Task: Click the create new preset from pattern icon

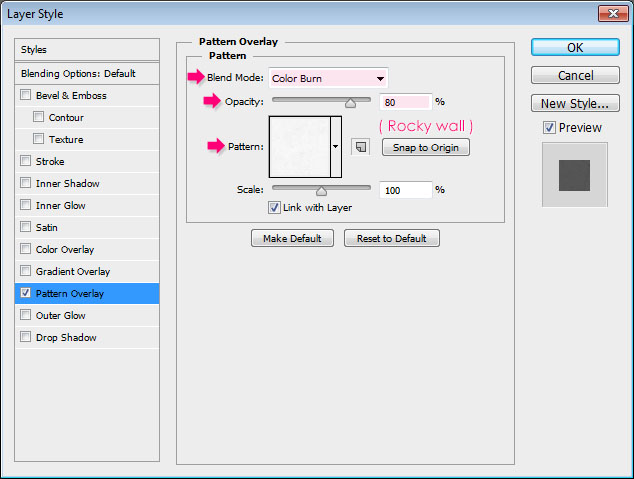Action: [x=361, y=147]
